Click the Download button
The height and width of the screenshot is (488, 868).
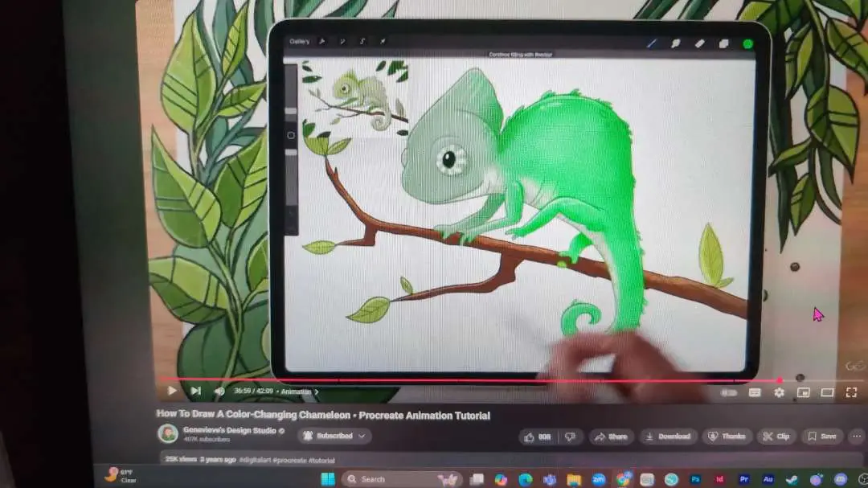point(669,437)
